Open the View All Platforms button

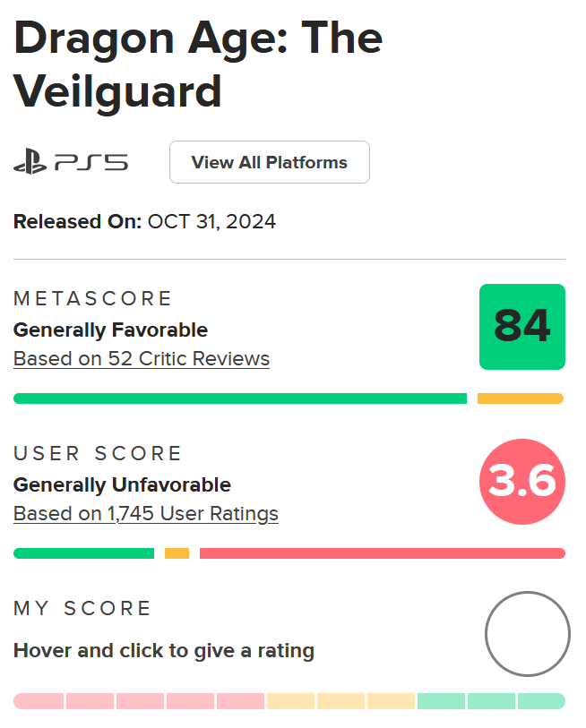coord(270,162)
